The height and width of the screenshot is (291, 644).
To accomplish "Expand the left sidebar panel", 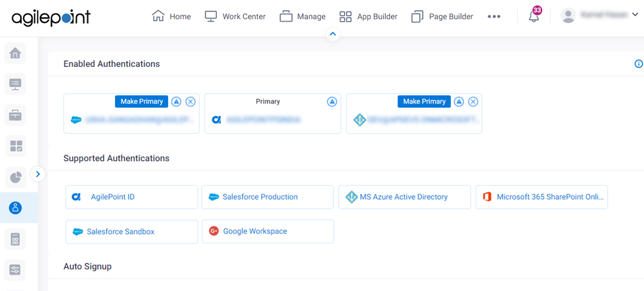I will pos(38,174).
